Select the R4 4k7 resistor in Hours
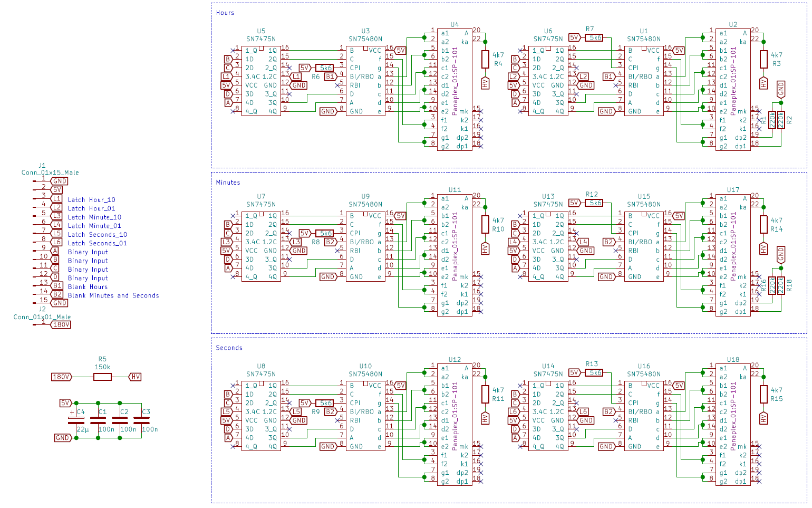The image size is (812, 508). click(x=485, y=59)
